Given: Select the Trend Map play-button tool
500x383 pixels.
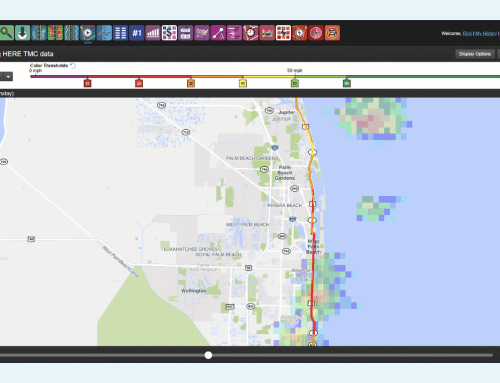Looking at the screenshot, I should pos(88,33).
